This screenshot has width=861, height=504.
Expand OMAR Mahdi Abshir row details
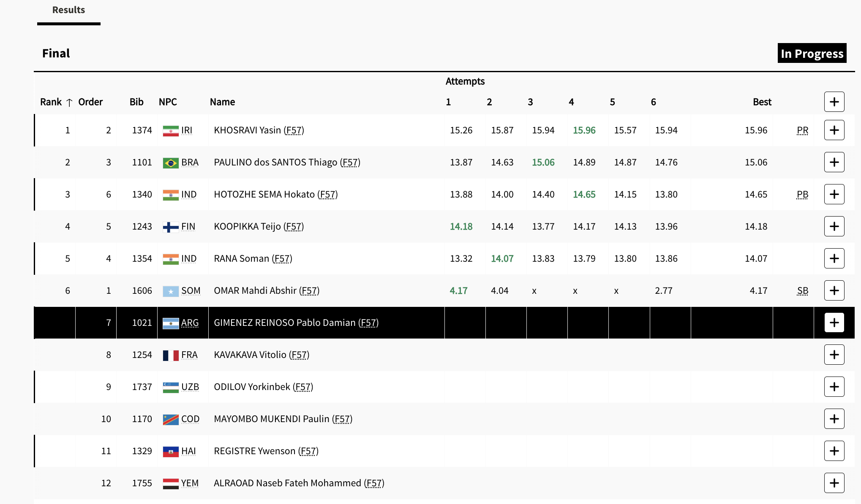point(834,290)
